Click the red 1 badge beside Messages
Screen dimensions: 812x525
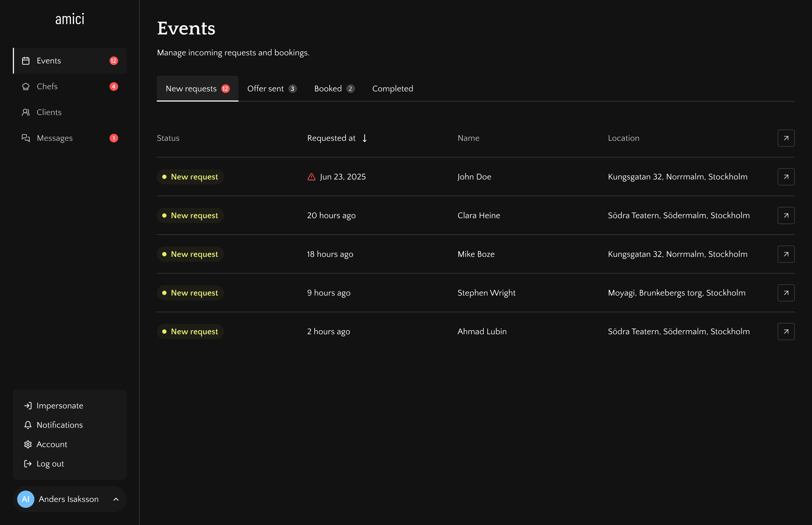pyautogui.click(x=114, y=138)
